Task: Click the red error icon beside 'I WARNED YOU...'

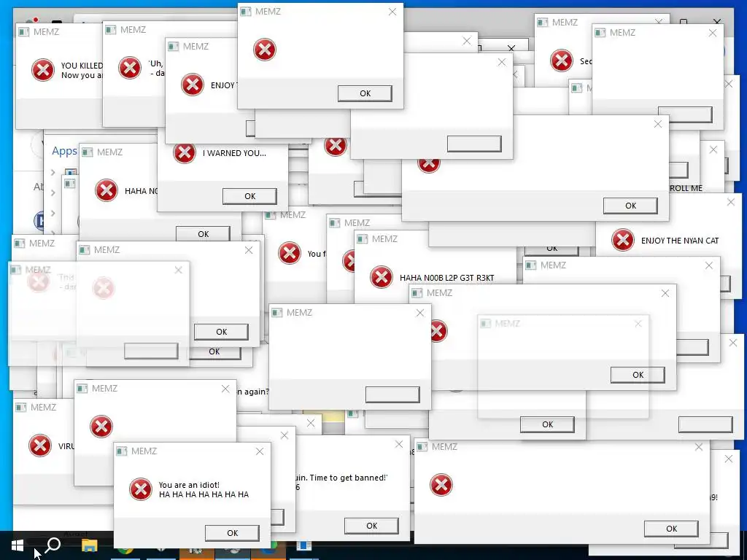Action: tap(185, 153)
